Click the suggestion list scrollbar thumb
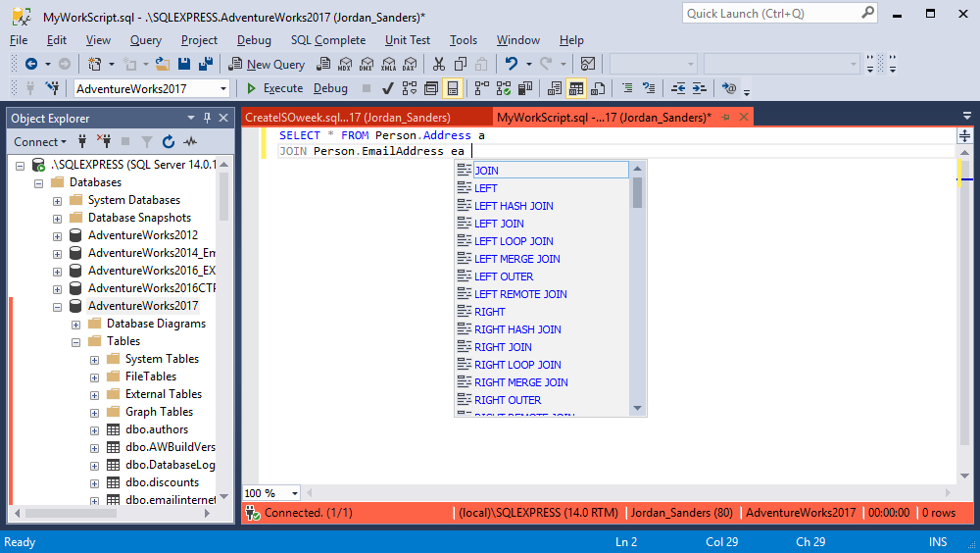The image size is (980, 553). point(638,193)
